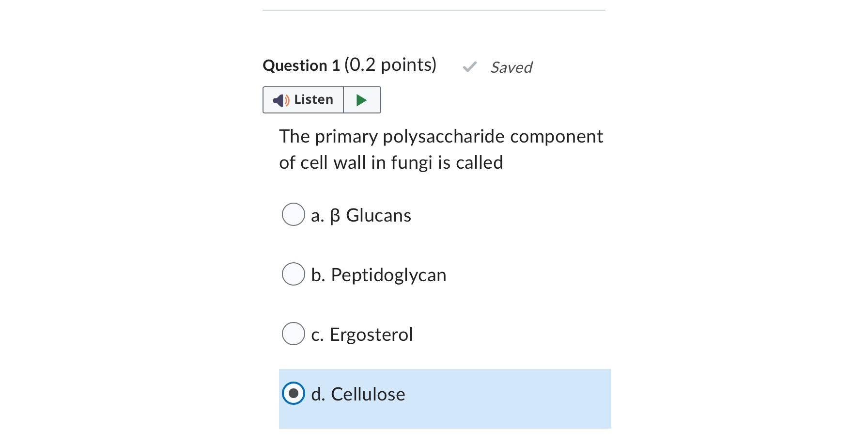Choose b. Peptidoglycan answer option

293,274
